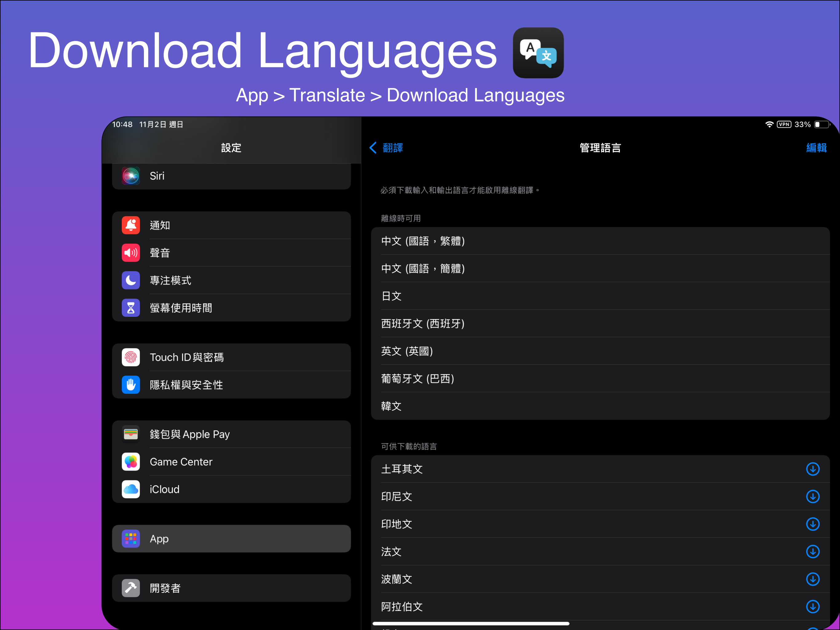840x630 pixels.
Task: Tap the Polish download arrow
Action: click(x=812, y=579)
